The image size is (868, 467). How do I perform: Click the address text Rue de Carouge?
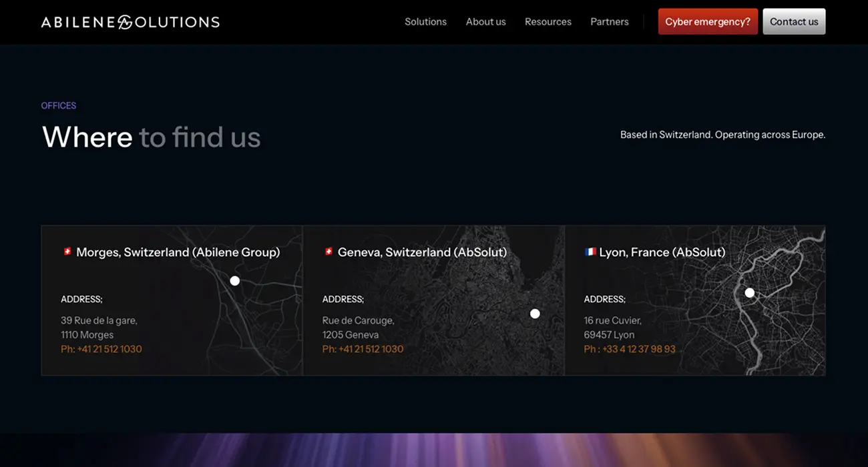pos(359,320)
